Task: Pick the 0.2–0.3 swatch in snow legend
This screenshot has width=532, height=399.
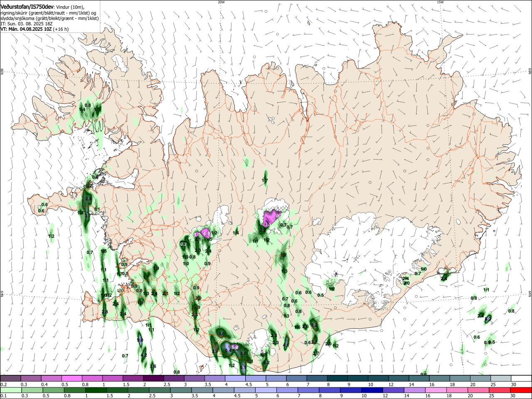Action: click(x=10, y=378)
